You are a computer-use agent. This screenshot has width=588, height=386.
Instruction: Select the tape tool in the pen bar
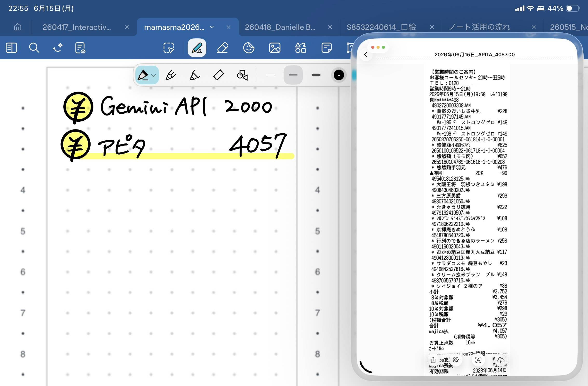pos(218,75)
